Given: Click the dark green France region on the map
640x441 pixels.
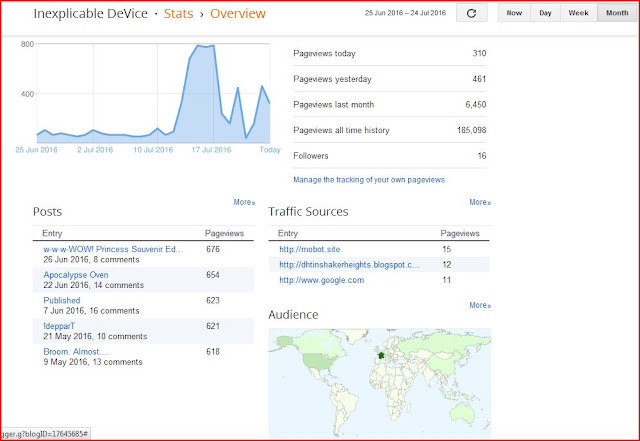Looking at the screenshot, I should (x=381, y=356).
